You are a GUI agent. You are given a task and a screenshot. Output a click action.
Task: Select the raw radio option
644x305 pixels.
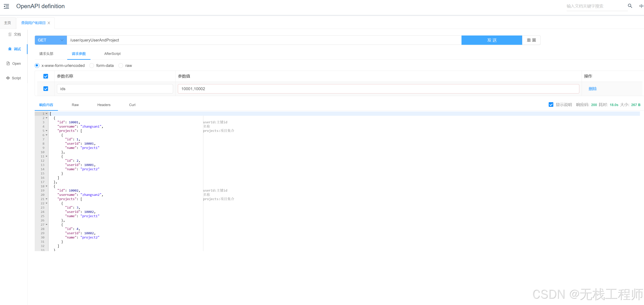121,66
